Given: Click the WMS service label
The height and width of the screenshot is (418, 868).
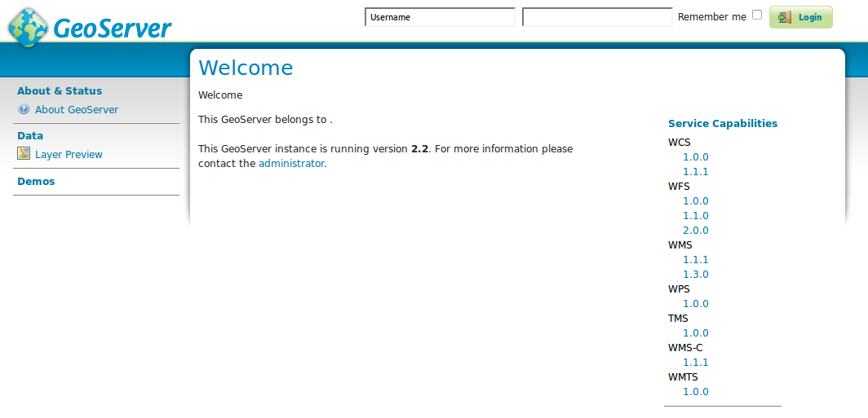Looking at the screenshot, I should (680, 245).
